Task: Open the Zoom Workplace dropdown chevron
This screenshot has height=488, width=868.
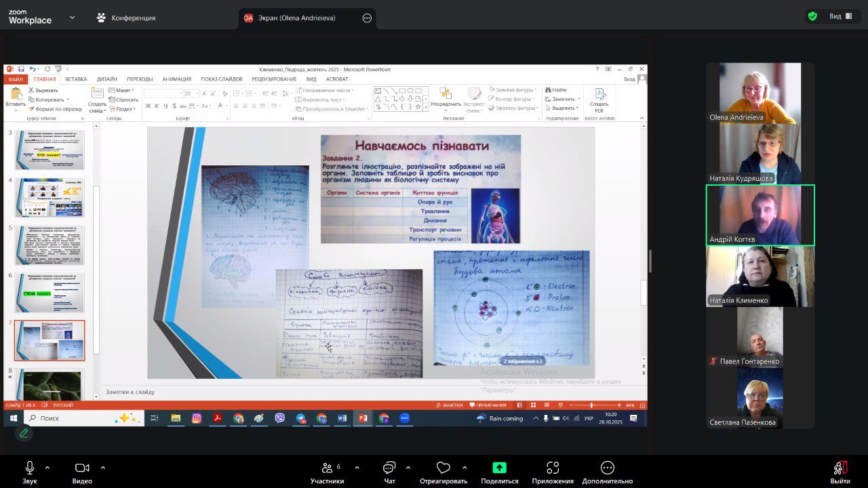Action: pyautogui.click(x=73, y=18)
